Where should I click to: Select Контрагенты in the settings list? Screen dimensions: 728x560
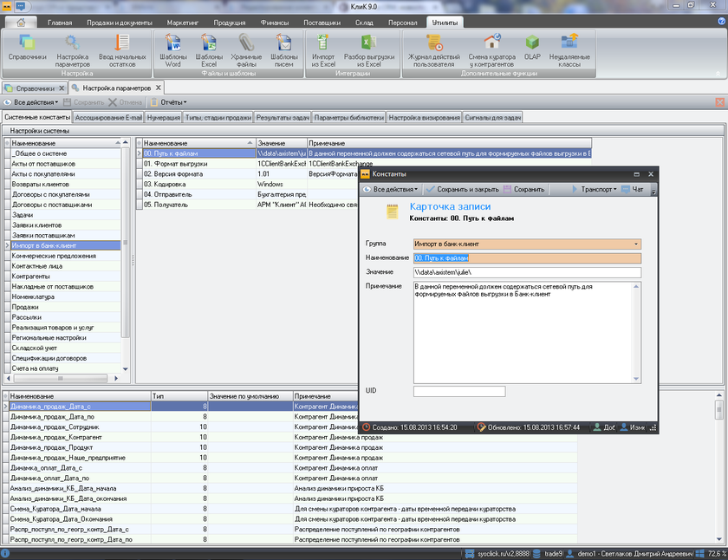31,276
